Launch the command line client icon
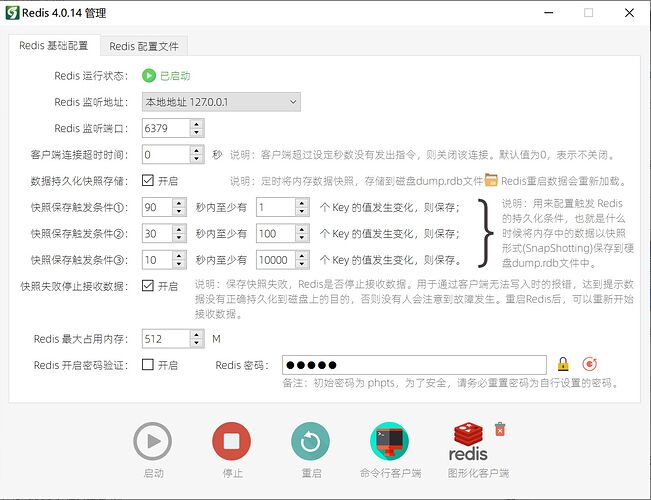Image resolution: width=651 pixels, height=500 pixels. point(389,441)
